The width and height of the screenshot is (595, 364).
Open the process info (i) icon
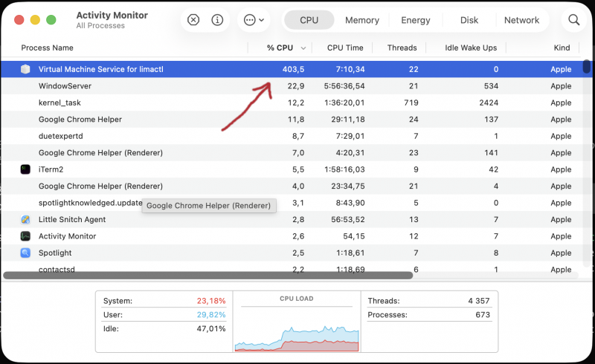point(217,20)
